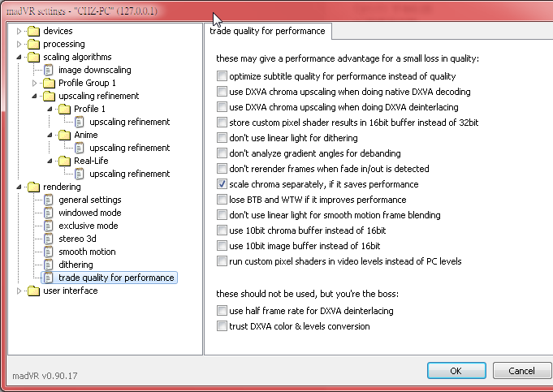
Task: Select the trade quality for performance tab
Action: click(x=267, y=31)
